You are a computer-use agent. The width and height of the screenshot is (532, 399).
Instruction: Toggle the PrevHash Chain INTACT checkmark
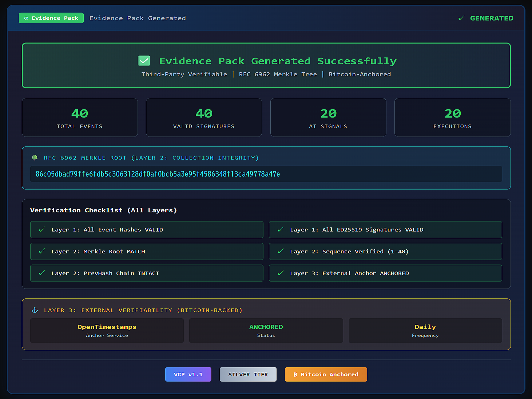pyautogui.click(x=41, y=273)
